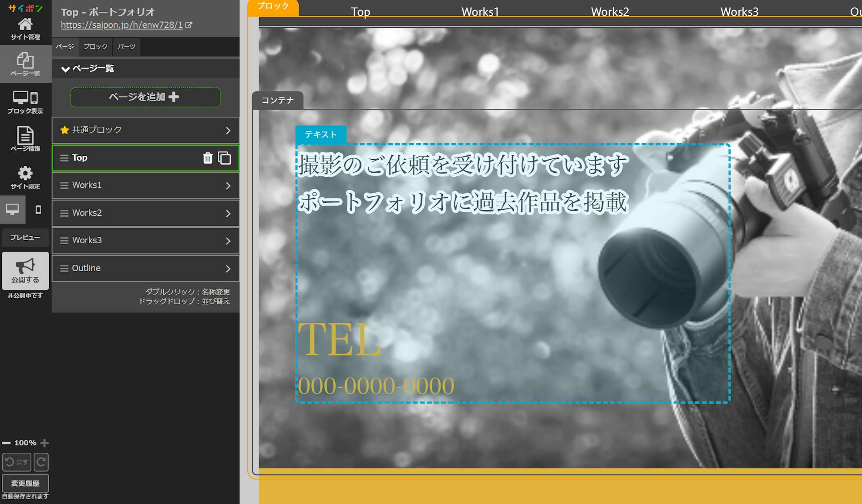Collapse the ページ一覧 section
Viewport: 862px width, 504px height.
65,69
